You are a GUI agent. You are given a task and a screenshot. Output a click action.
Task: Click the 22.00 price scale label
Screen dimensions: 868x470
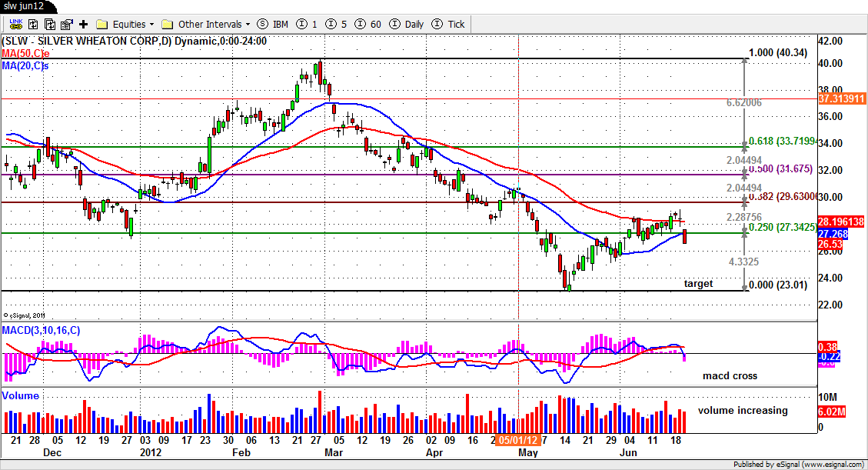click(x=830, y=305)
